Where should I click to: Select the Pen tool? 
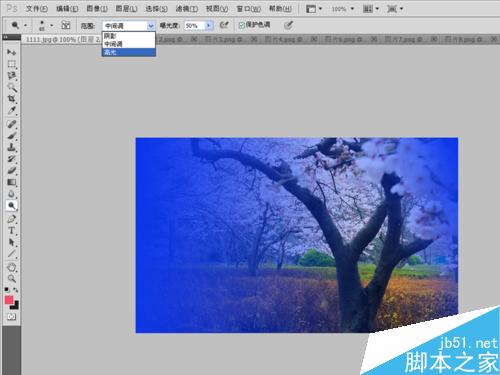11,219
